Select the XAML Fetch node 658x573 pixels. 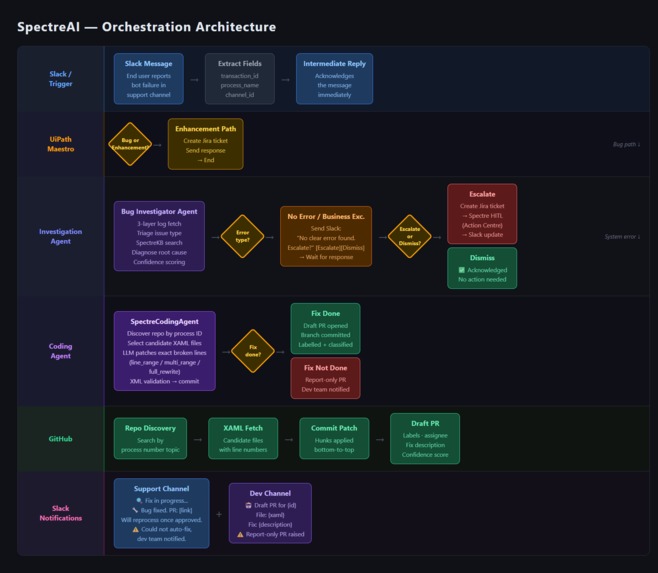pyautogui.click(x=243, y=438)
